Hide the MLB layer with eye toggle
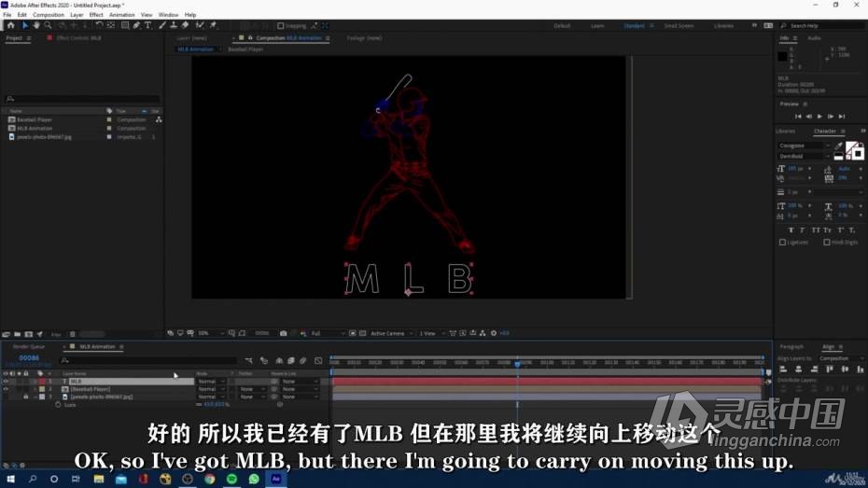The height and width of the screenshot is (488, 868). pos(6,382)
